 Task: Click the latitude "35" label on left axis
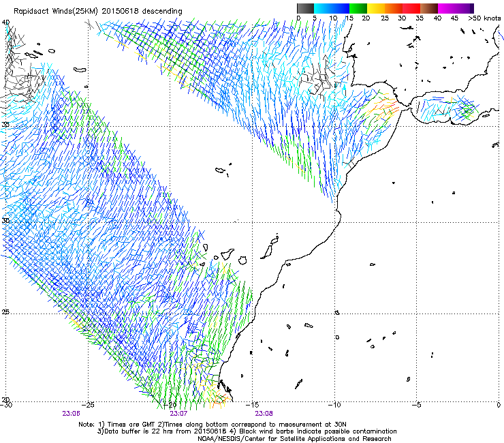[5, 125]
